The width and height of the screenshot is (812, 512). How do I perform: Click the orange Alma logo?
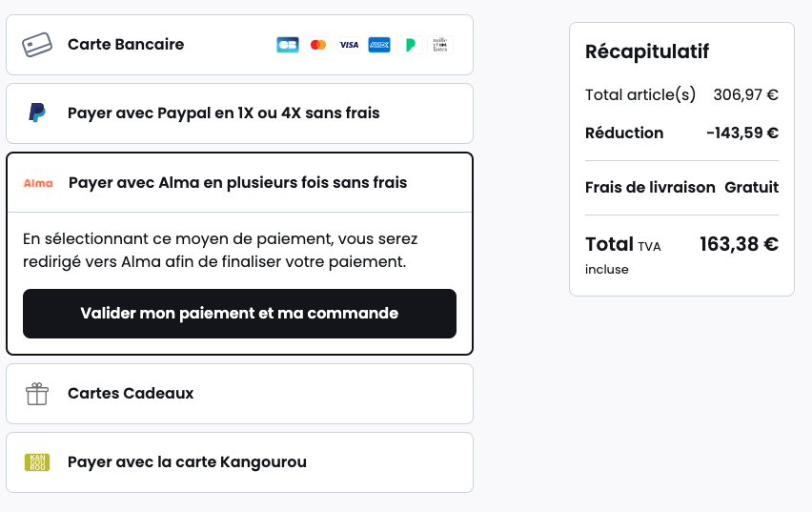[38, 183]
